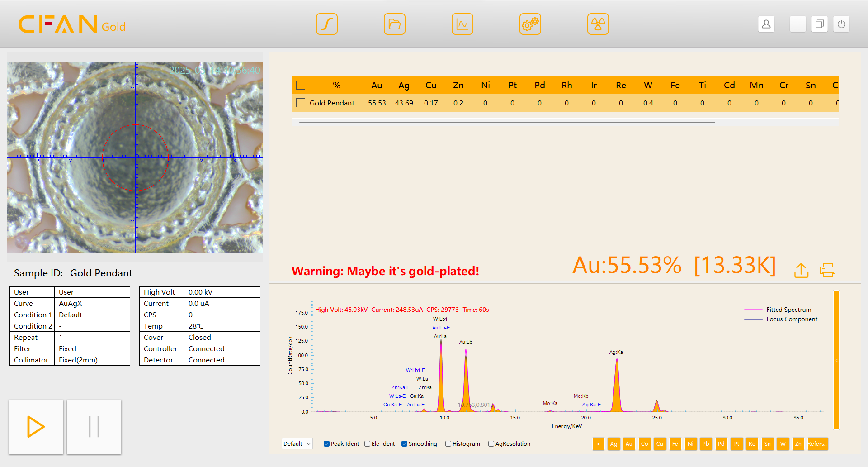Toggle the Cu element marker
Viewport: 868px width, 467px height.
pyautogui.click(x=660, y=444)
